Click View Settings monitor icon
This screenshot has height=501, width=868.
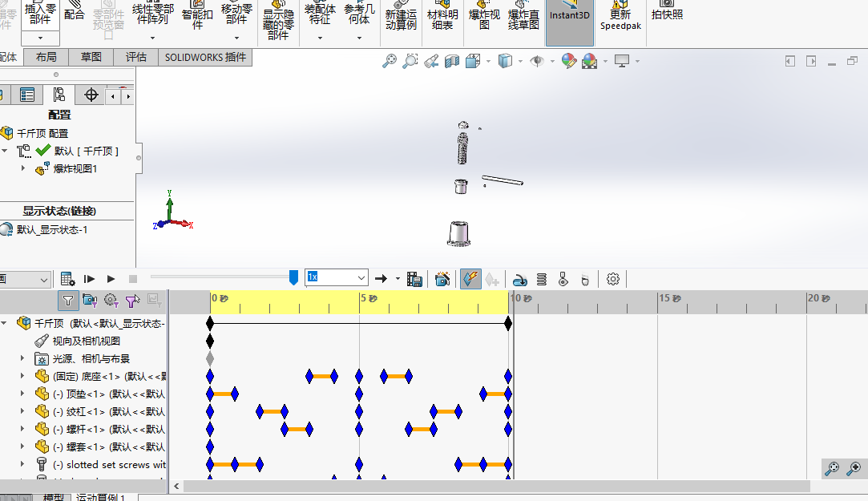(622, 61)
